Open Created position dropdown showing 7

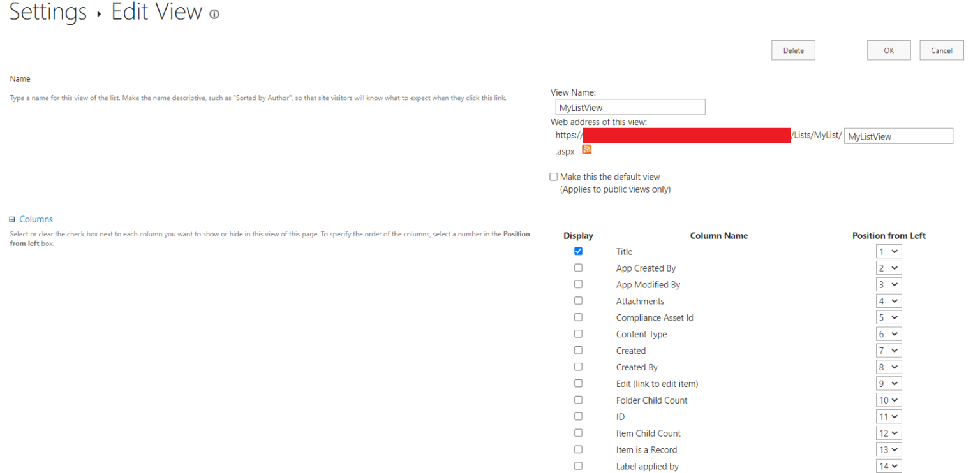[x=889, y=351]
